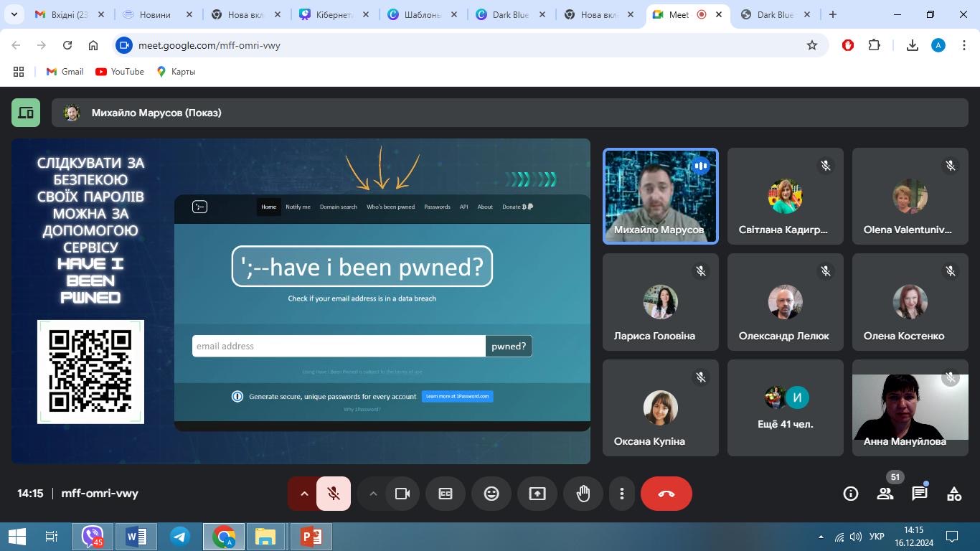Open the YouTube bookmark
Screen dimensions: 980x551
pyautogui.click(x=120, y=72)
